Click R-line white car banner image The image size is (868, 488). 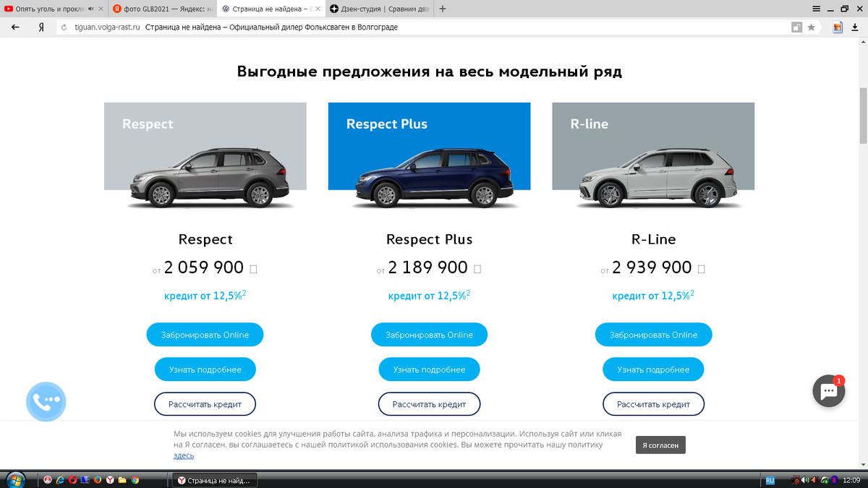click(x=653, y=157)
